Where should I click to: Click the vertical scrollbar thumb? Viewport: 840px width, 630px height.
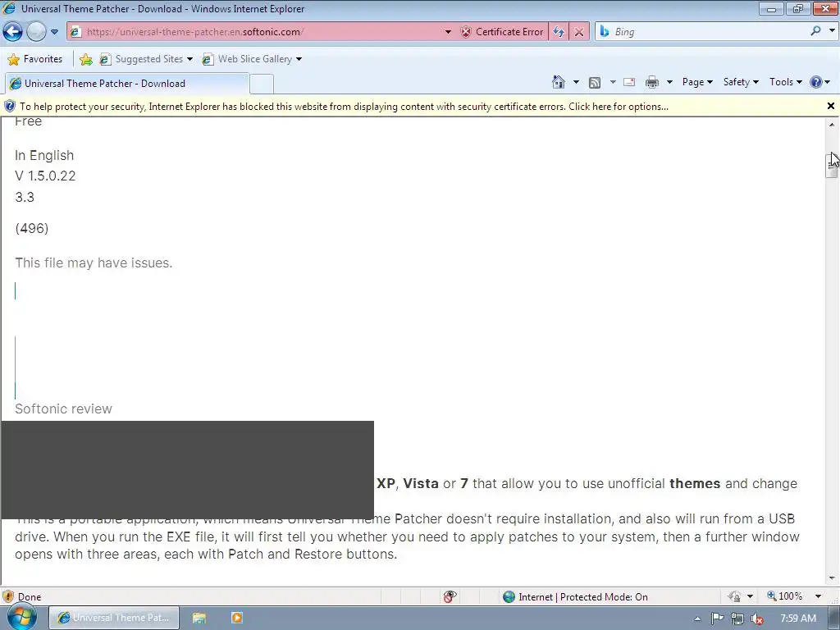(x=832, y=166)
